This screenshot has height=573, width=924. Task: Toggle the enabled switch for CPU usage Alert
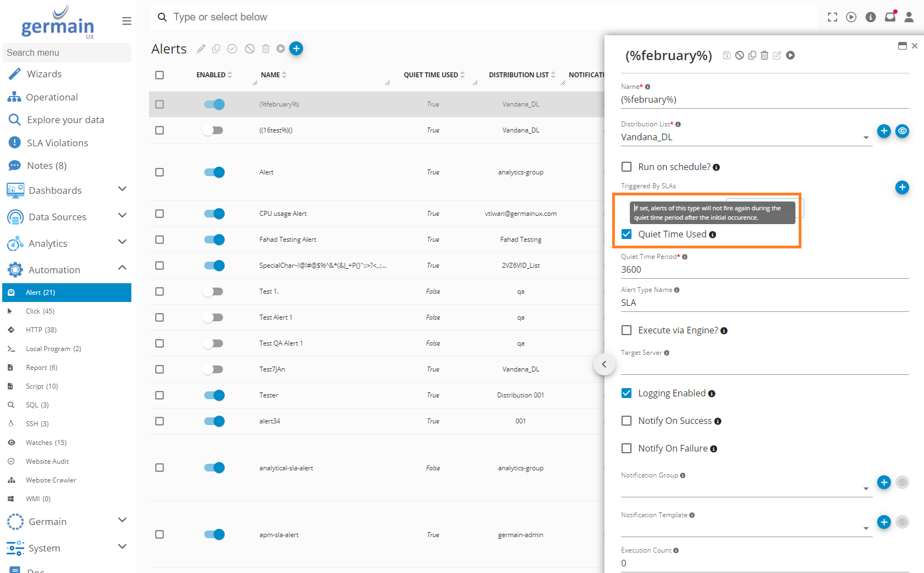click(214, 214)
